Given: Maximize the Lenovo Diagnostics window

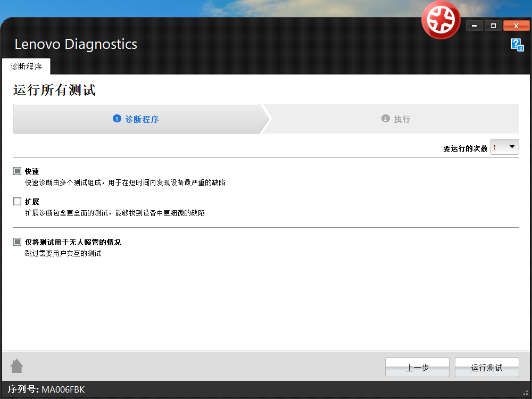Looking at the screenshot, I should pos(493,26).
